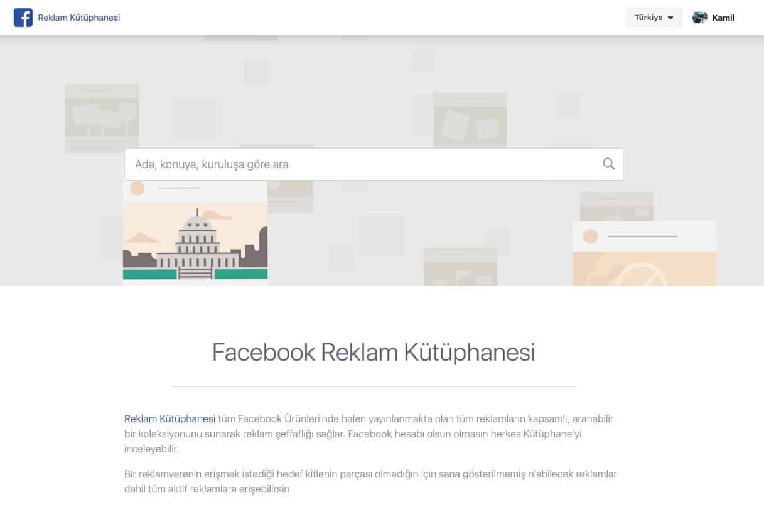Open the Reklam Kütüphanesi header link
Viewport: 764px width, 532px height.
[x=79, y=18]
